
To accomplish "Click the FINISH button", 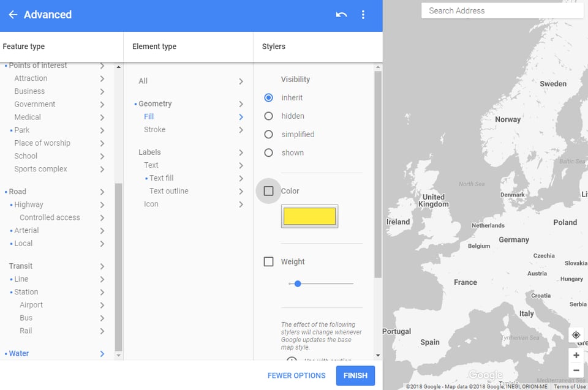I will pyautogui.click(x=355, y=375).
